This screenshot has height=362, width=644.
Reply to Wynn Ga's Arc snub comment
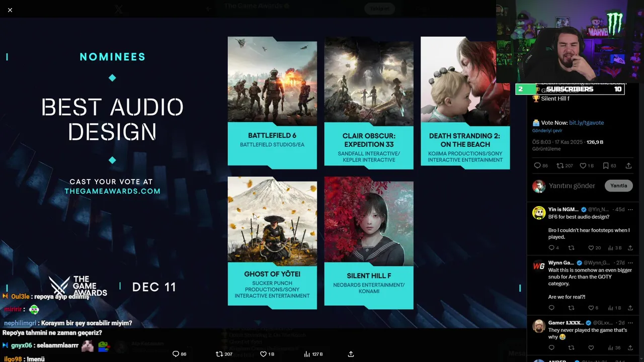(551, 308)
